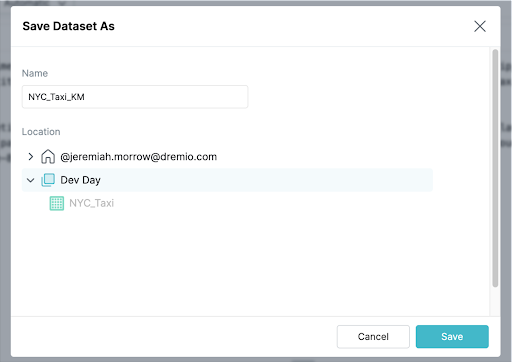512x362 pixels.
Task: Click the NYC_Taxi dataset grid icon
Action: 57,203
